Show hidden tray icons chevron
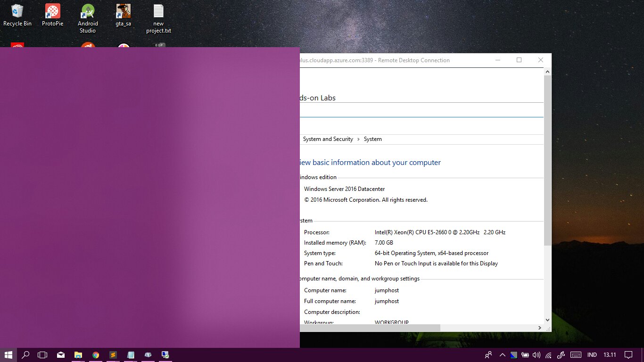This screenshot has width=644, height=362. click(503, 355)
